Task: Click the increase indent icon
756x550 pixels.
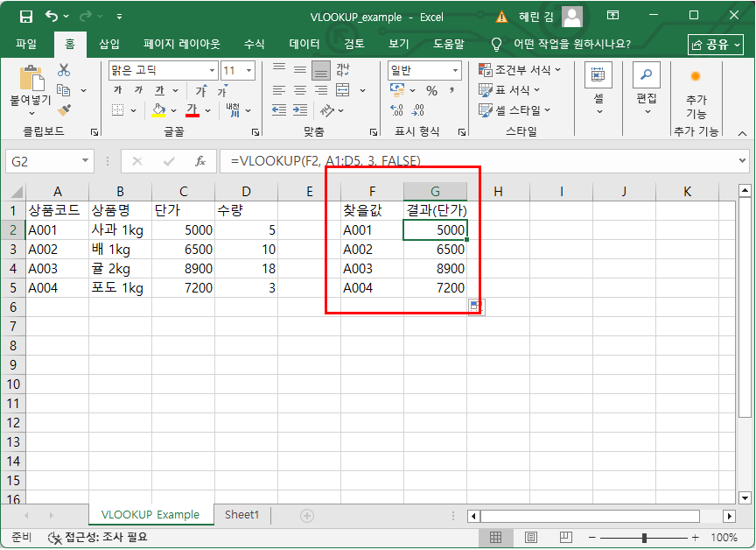Action: pyautogui.click(x=300, y=110)
